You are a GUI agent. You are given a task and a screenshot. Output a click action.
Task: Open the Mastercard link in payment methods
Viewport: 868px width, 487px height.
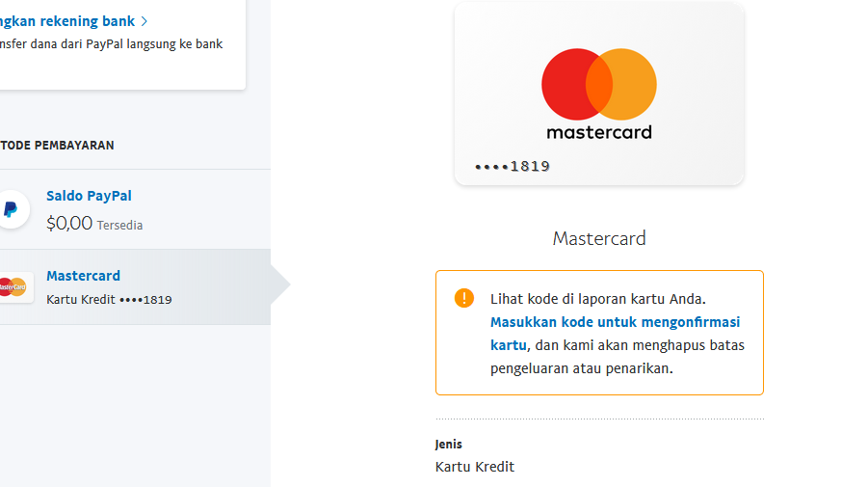pyautogui.click(x=83, y=276)
